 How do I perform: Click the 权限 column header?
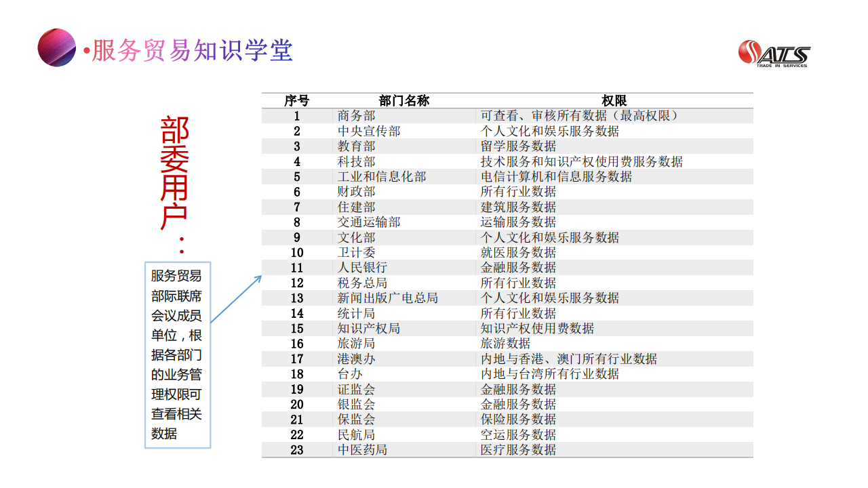[614, 101]
